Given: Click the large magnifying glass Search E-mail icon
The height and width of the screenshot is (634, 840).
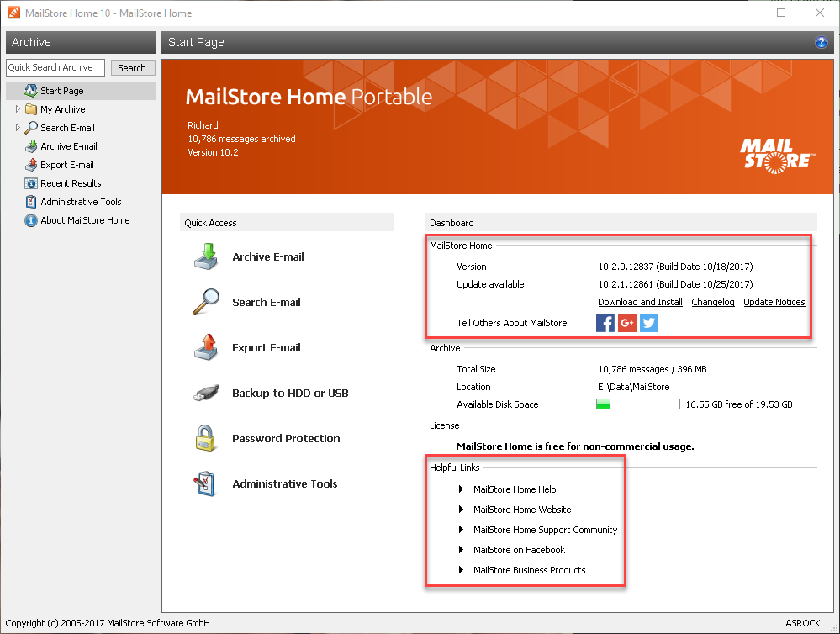Looking at the screenshot, I should pos(206,302).
